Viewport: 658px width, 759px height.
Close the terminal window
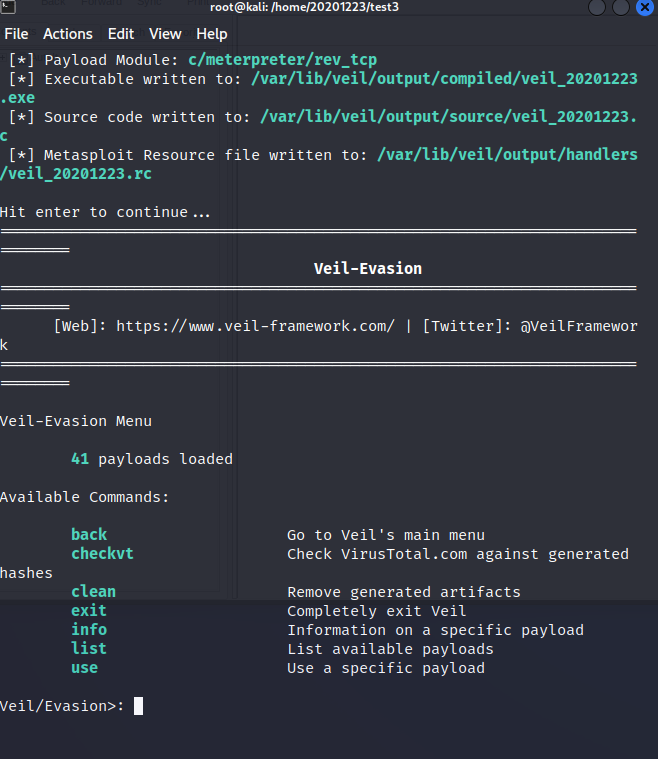645,7
